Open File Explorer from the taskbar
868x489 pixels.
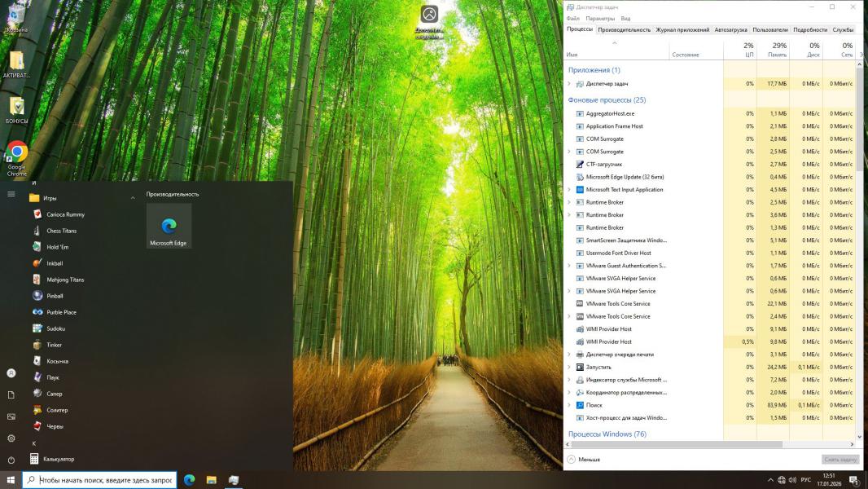[211, 480]
